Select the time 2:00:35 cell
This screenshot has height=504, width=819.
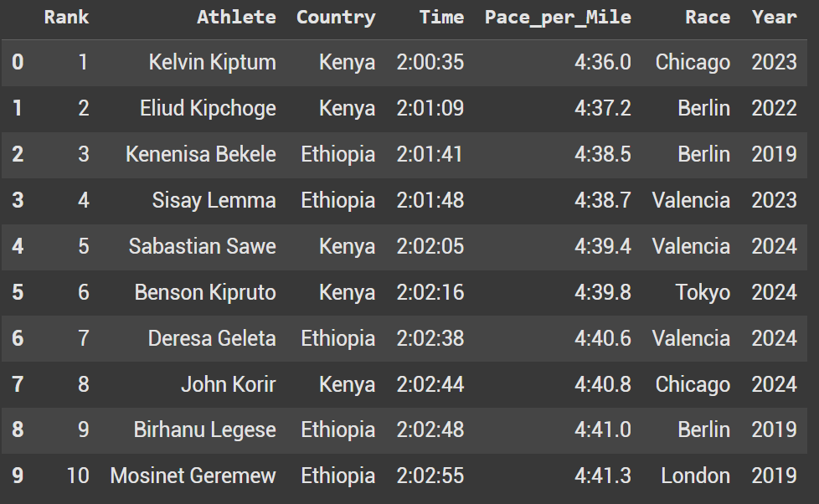430,62
